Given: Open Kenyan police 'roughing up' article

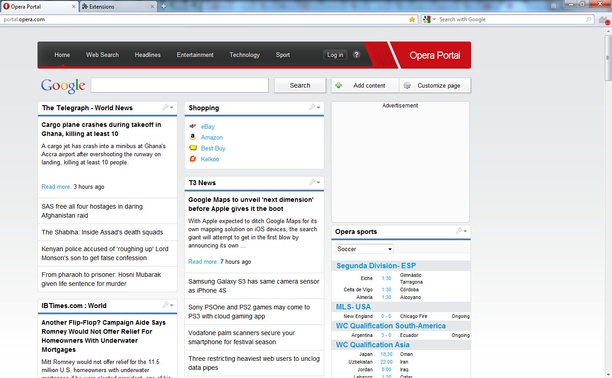Looking at the screenshot, I should click(105, 253).
